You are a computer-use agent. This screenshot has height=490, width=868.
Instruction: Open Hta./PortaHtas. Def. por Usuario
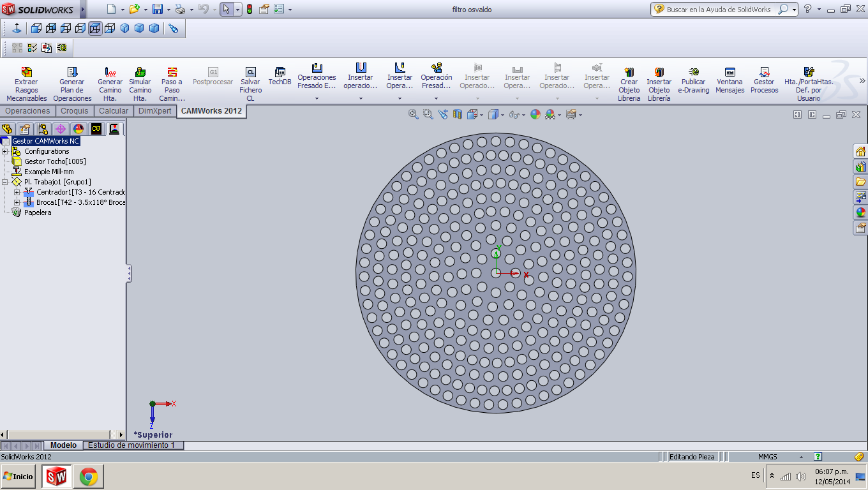point(809,84)
